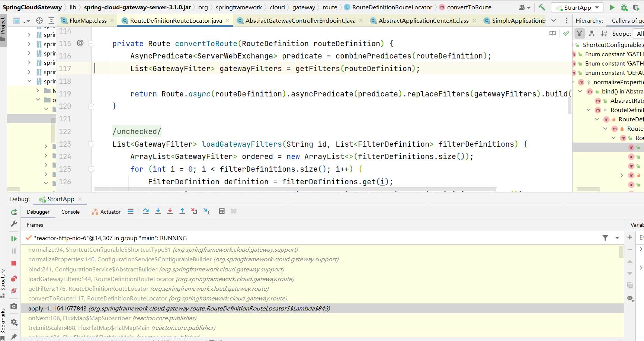Image resolution: width=644 pixels, height=341 pixels.
Task: Click Select Opened File crosshair icon
Action: (39, 20)
